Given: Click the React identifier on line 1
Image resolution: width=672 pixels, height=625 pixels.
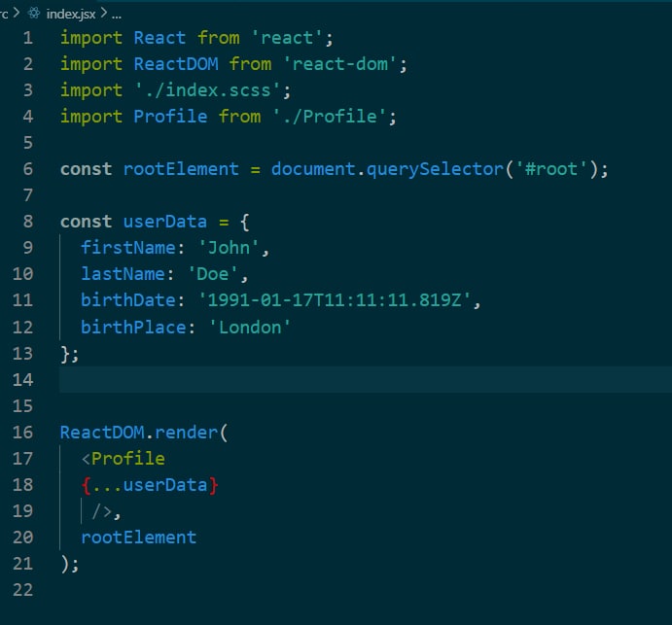Looking at the screenshot, I should click(x=159, y=38).
